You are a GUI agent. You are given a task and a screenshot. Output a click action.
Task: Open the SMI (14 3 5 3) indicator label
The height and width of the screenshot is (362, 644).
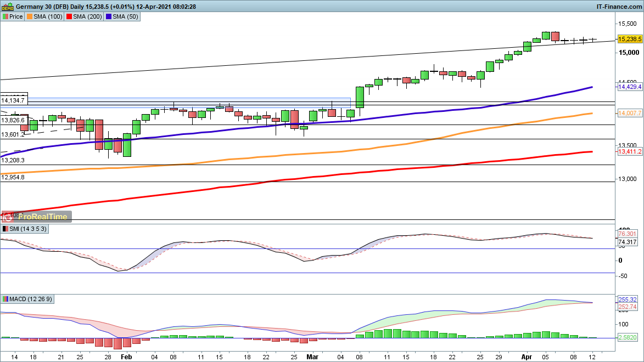pyautogui.click(x=25, y=229)
